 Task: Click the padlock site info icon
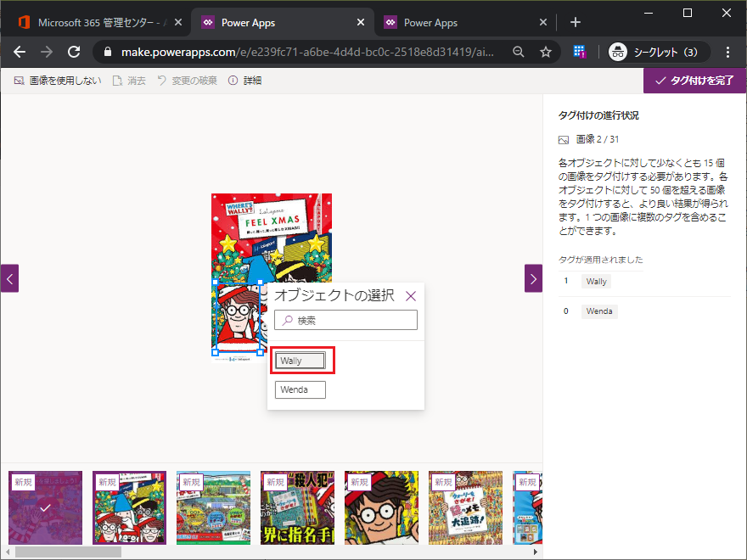pos(108,52)
